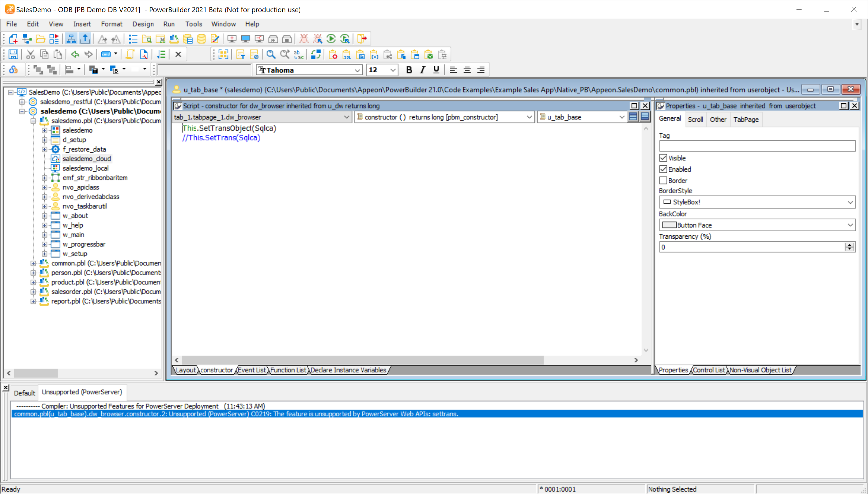The width and height of the screenshot is (868, 494).
Task: Open the Tahoma font dropdown
Action: (x=357, y=70)
